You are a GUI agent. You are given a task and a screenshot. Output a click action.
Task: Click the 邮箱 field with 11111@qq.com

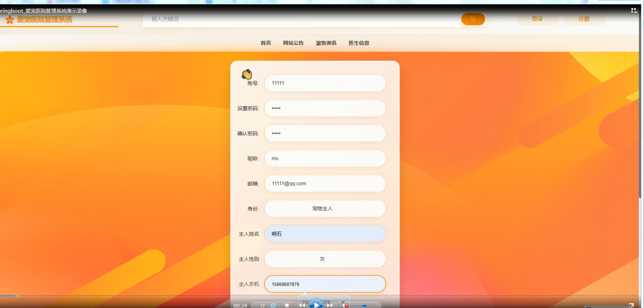pos(325,184)
